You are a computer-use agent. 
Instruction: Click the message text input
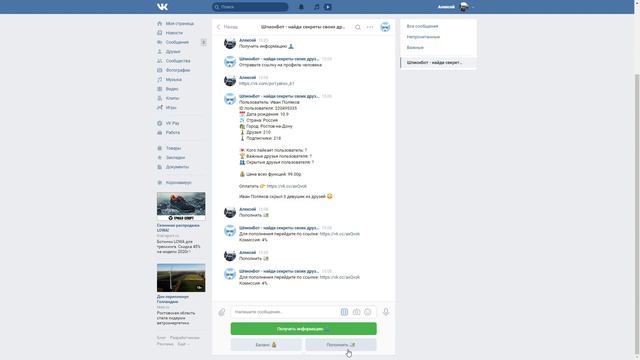(x=285, y=312)
